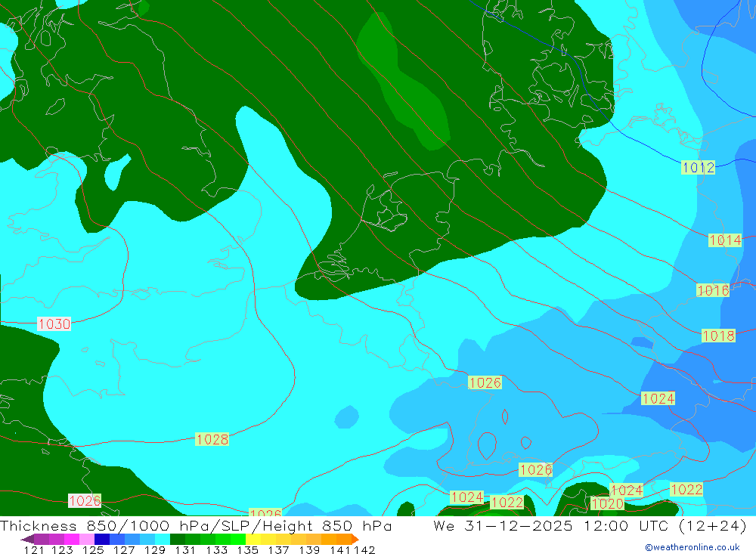Click the legend value 139

pyautogui.click(x=309, y=549)
